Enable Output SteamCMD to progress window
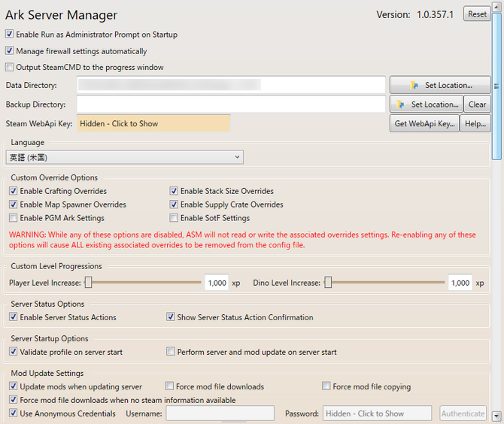The height and width of the screenshot is (424, 504). point(10,67)
